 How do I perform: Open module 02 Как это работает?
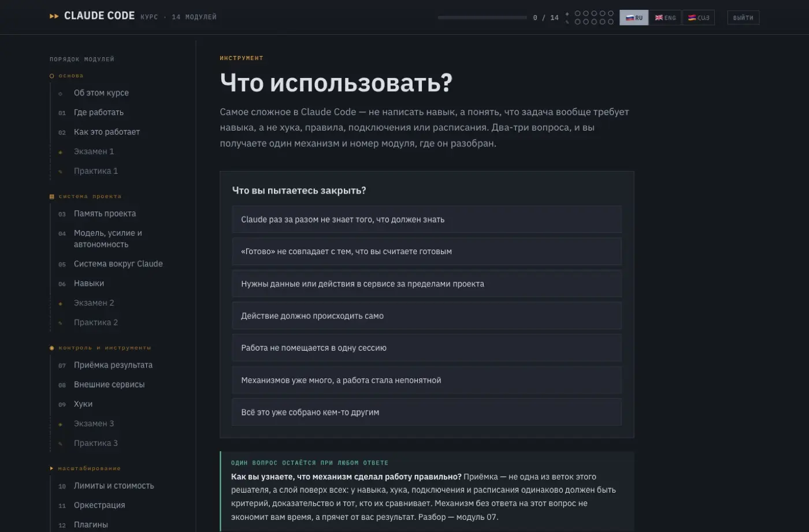107,132
